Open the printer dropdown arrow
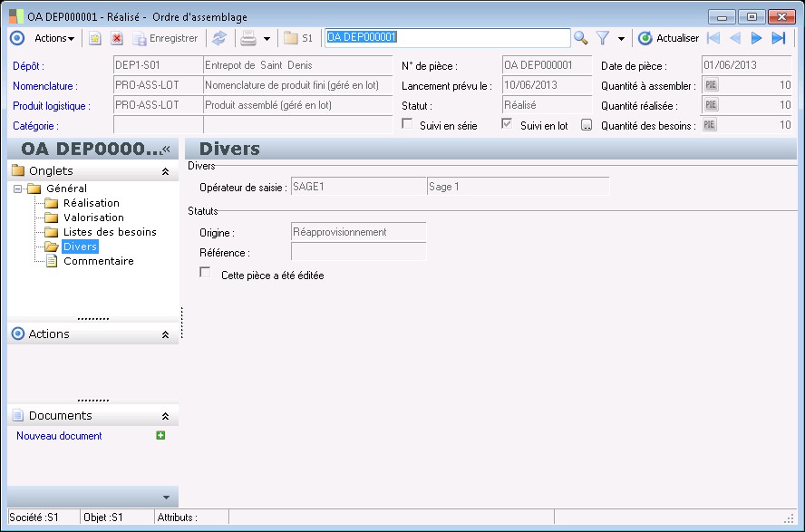The image size is (805, 532). [267, 38]
